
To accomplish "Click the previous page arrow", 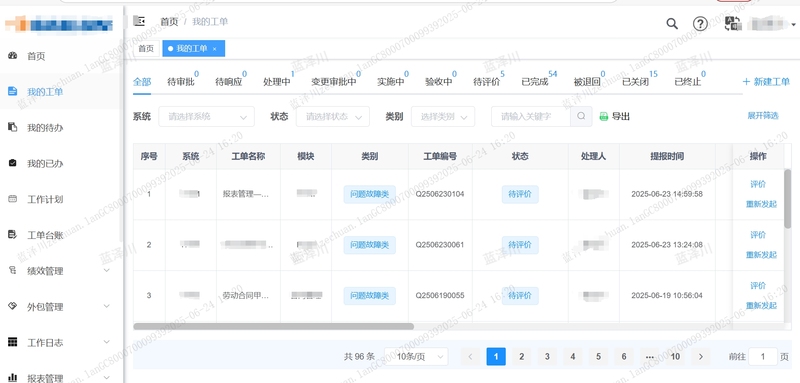I will tap(470, 356).
